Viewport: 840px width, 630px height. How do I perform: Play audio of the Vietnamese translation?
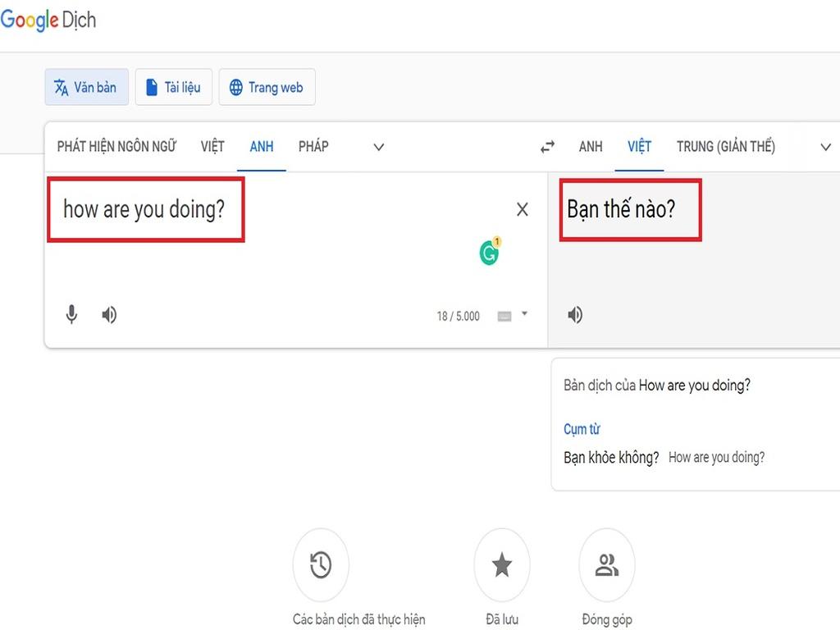575,314
